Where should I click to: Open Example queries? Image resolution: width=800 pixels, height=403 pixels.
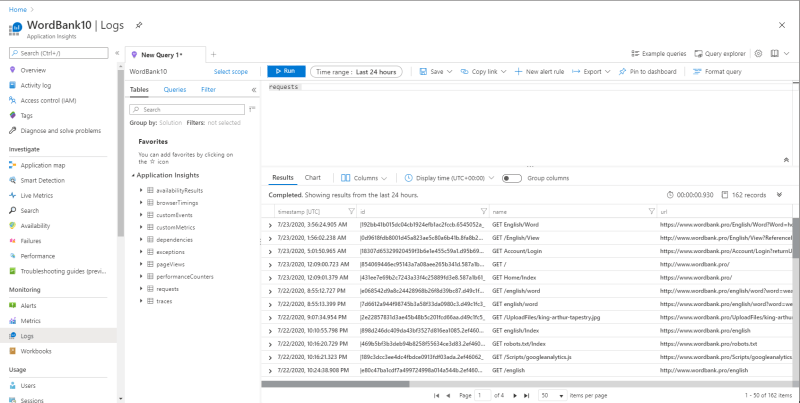pos(659,54)
